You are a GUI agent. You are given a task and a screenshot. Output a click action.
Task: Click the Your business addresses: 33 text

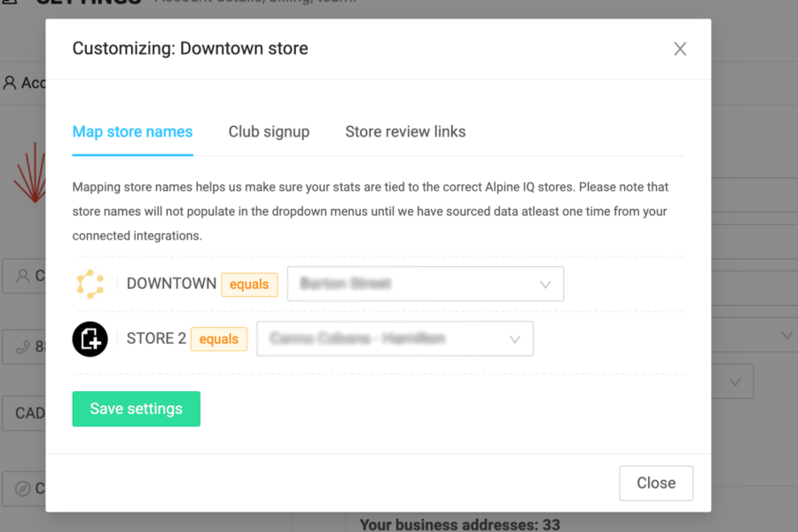pos(459,524)
